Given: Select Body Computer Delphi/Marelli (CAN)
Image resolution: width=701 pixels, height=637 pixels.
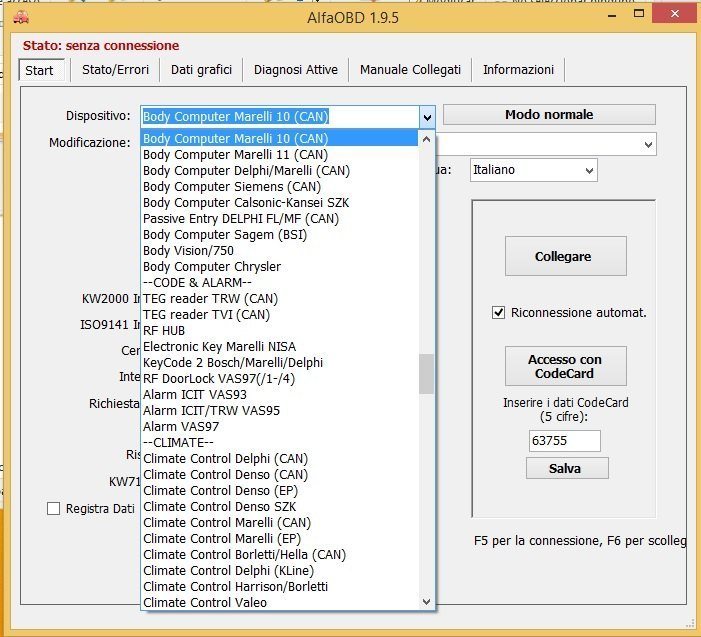Looking at the screenshot, I should 279,171.
